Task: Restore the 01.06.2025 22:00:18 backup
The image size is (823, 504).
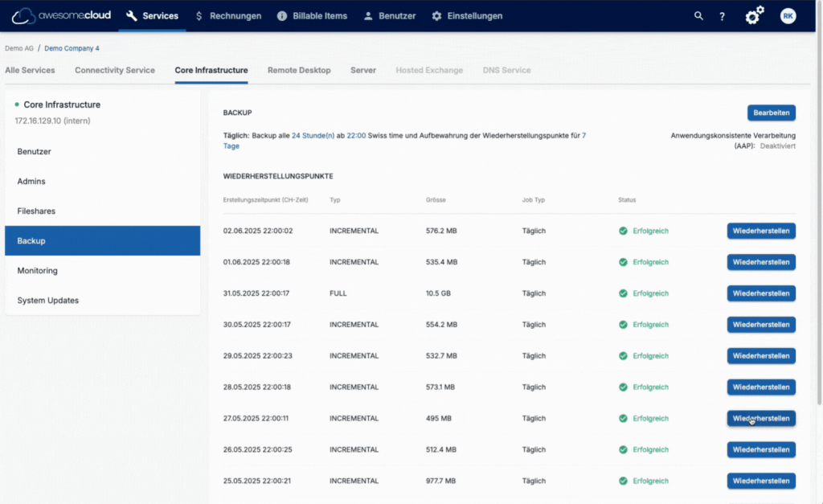Action: tap(761, 262)
